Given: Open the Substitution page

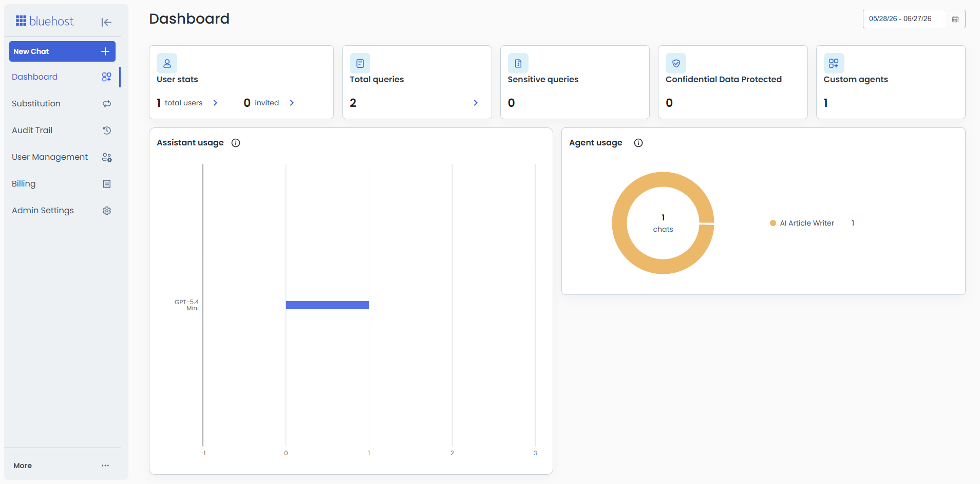Looking at the screenshot, I should [62, 104].
